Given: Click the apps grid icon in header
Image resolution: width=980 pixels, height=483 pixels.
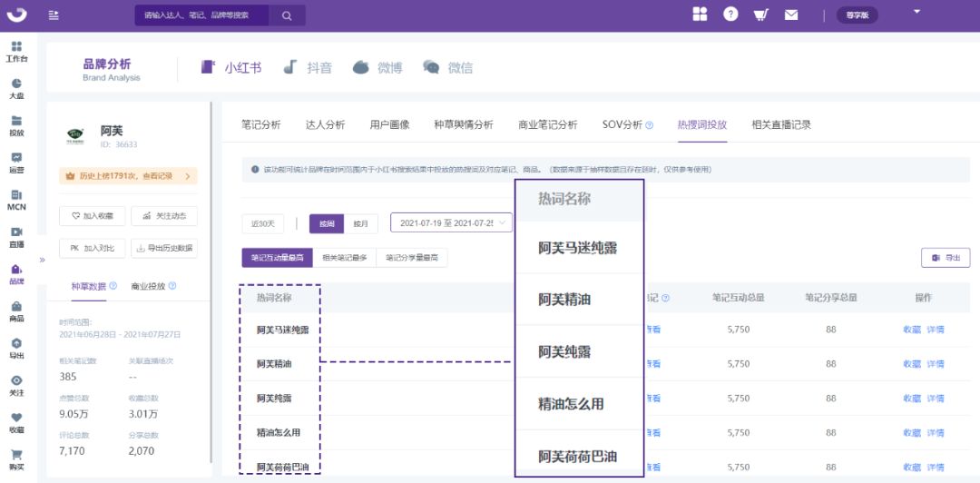Looking at the screenshot, I should point(700,15).
